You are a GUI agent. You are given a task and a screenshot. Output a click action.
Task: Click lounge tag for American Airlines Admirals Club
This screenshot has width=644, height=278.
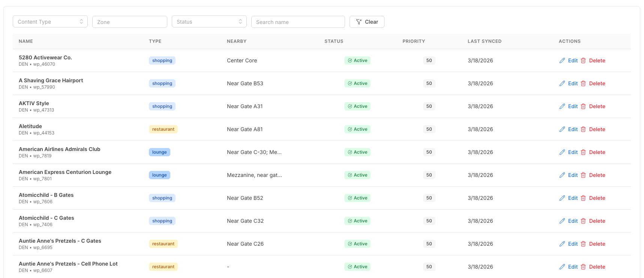point(159,152)
